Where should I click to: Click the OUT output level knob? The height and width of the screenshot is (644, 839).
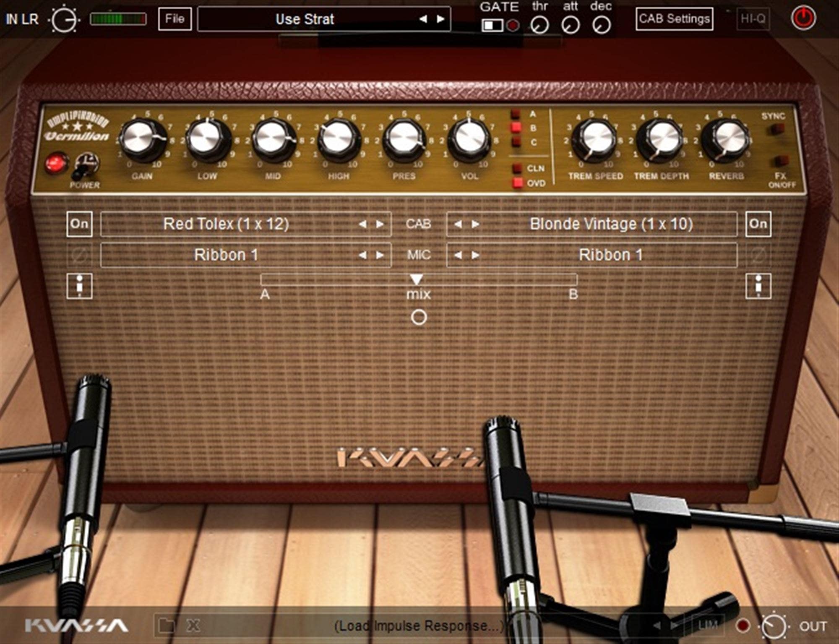tap(774, 626)
